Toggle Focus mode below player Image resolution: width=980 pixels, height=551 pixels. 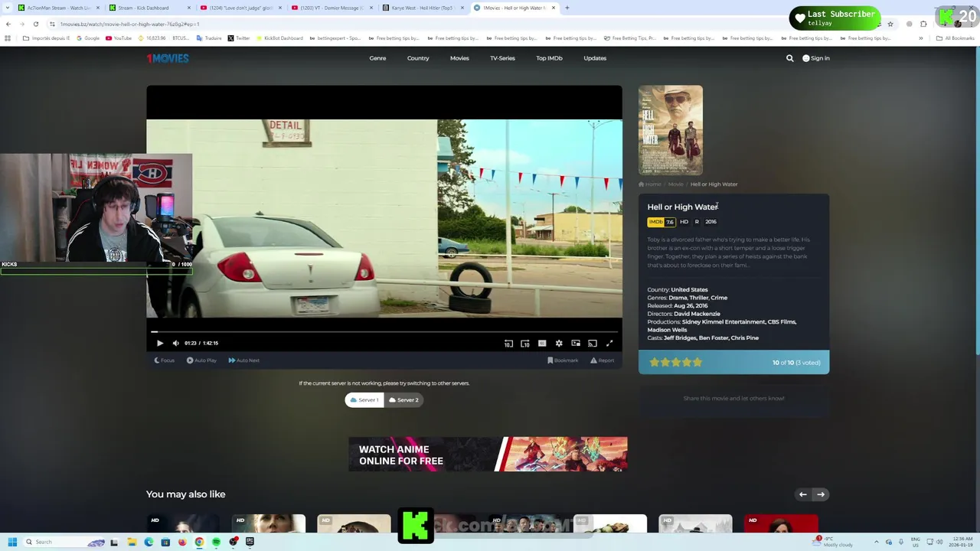(x=165, y=360)
